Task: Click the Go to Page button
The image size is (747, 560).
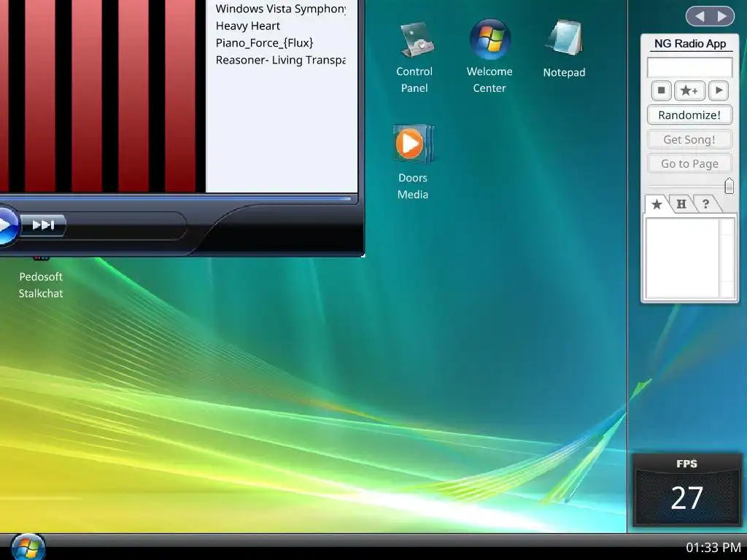Action: tap(689, 163)
